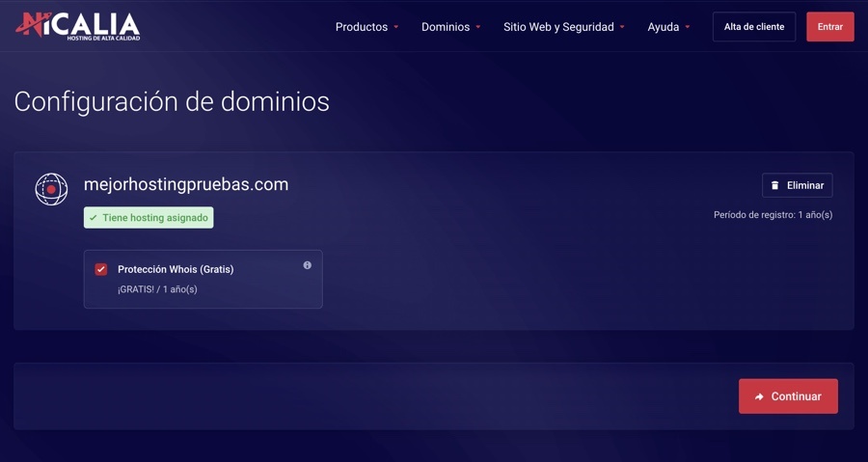Select the mejorhostingpruebas.com domain text
The width and height of the screenshot is (868, 462).
[x=186, y=185]
